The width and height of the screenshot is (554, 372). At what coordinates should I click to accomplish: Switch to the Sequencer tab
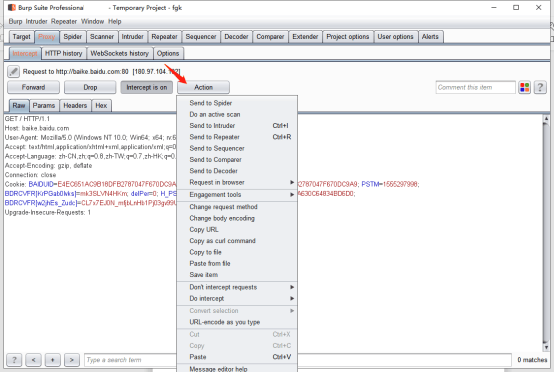(201, 37)
